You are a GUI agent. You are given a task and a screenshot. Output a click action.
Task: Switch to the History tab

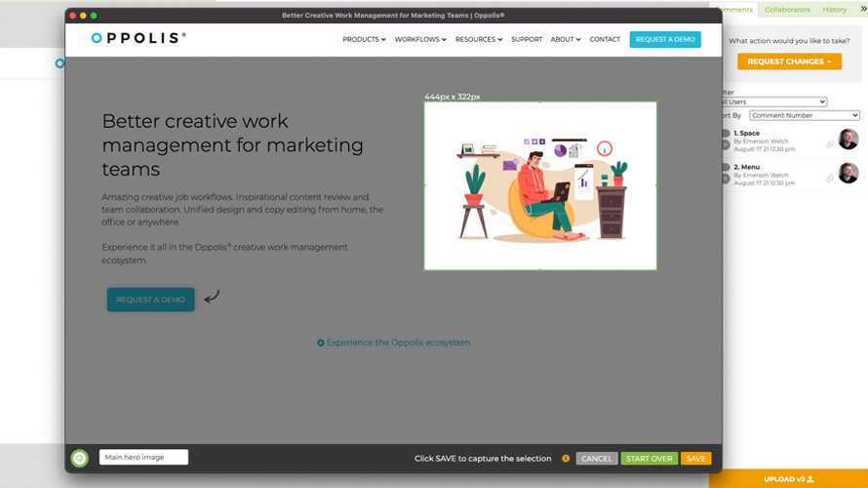click(834, 10)
